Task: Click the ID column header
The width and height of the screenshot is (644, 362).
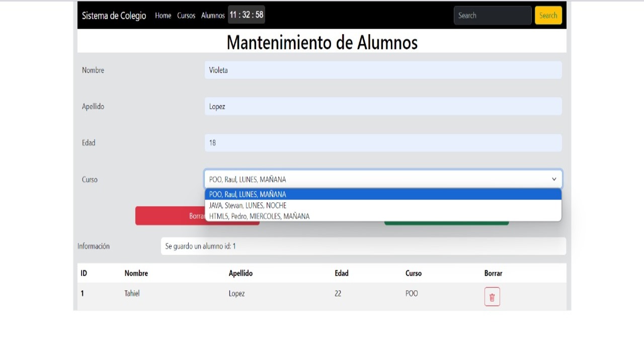Action: tap(84, 273)
